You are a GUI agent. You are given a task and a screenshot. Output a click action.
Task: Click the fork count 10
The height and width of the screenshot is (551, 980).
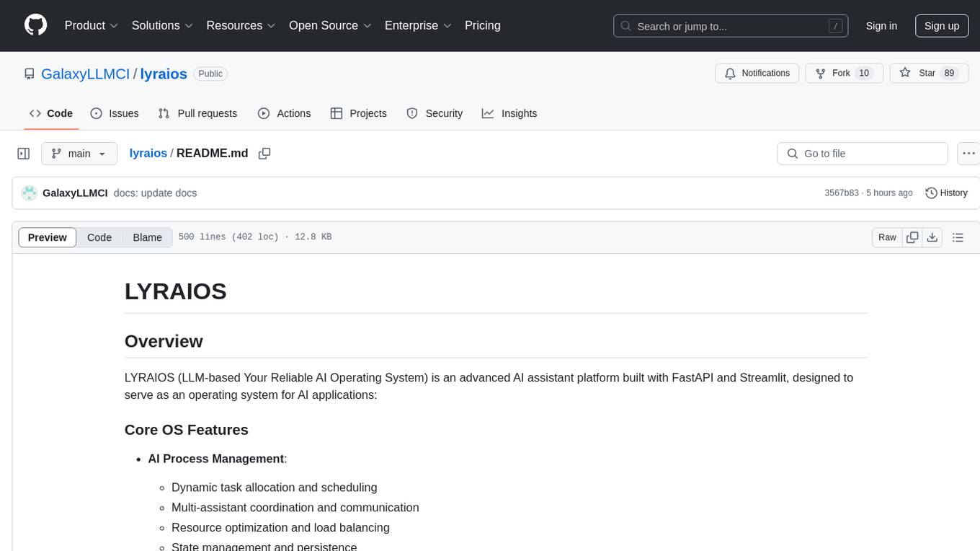pyautogui.click(x=864, y=74)
